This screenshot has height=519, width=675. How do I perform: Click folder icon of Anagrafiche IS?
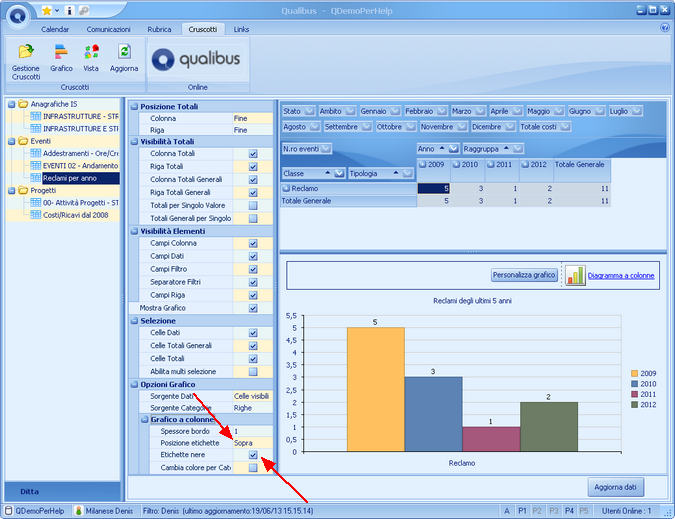pyautogui.click(x=23, y=104)
